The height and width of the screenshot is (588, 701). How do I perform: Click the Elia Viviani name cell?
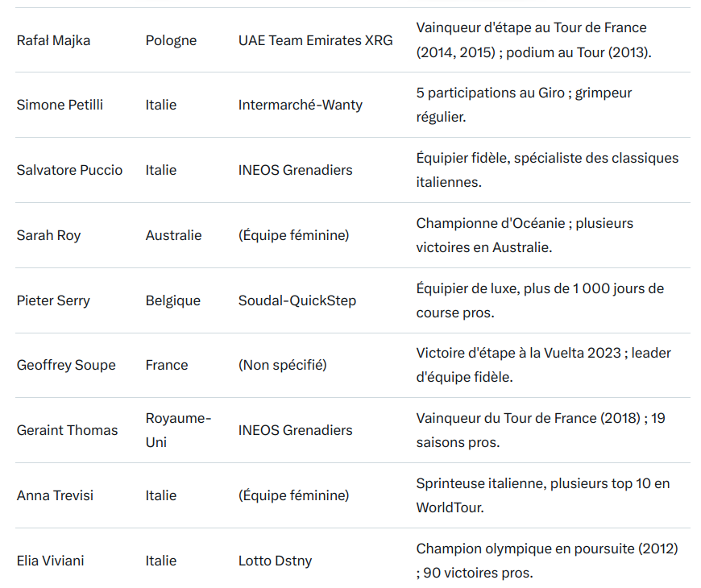point(50,561)
